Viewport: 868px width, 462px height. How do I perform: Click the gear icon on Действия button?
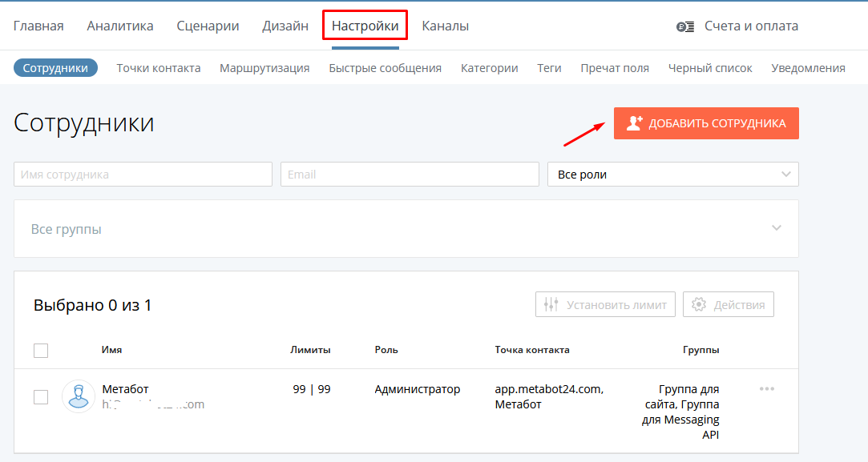pos(699,304)
